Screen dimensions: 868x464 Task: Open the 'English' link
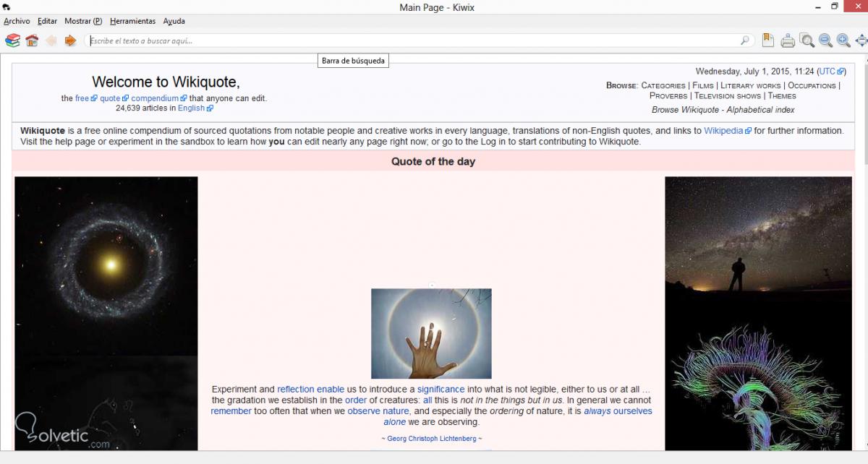[191, 108]
